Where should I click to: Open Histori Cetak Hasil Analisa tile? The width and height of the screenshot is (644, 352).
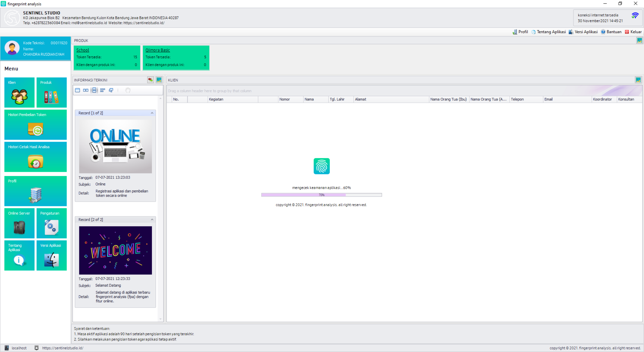pyautogui.click(x=35, y=157)
